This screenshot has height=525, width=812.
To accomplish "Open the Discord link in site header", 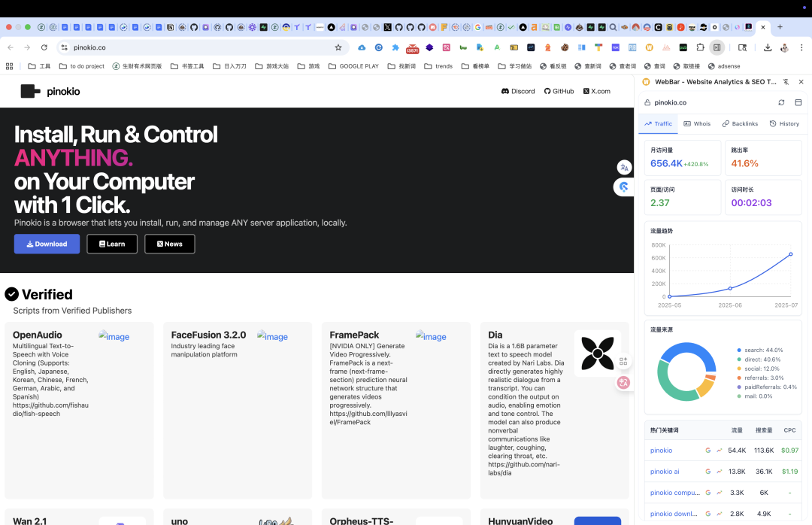I will [x=518, y=91].
